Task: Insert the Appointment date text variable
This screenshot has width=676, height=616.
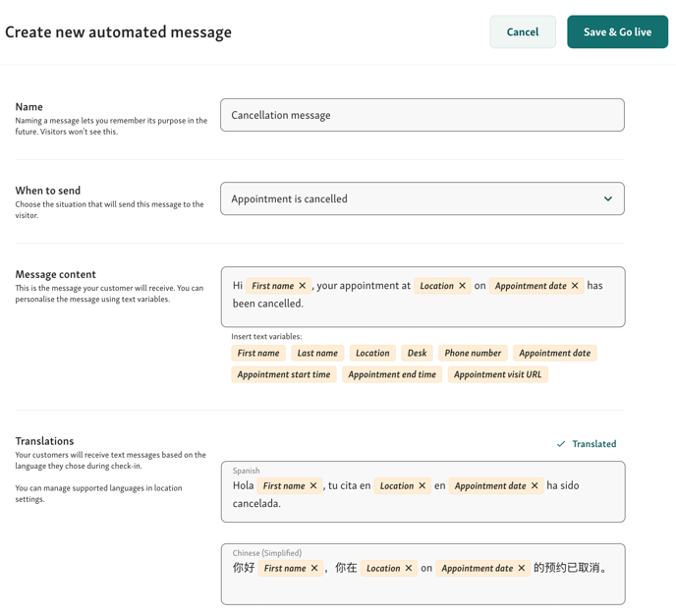Action: (555, 353)
